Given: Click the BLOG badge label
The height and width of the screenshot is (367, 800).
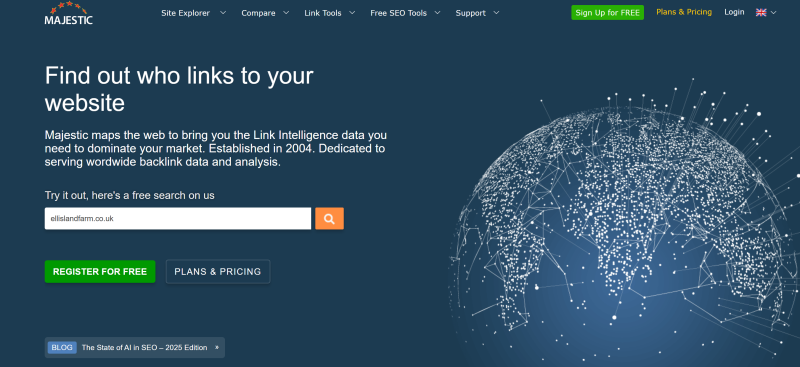Looking at the screenshot, I should click(x=62, y=348).
